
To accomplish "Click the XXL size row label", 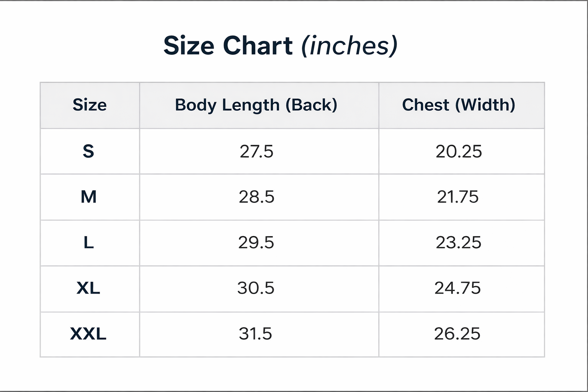I will (88, 333).
